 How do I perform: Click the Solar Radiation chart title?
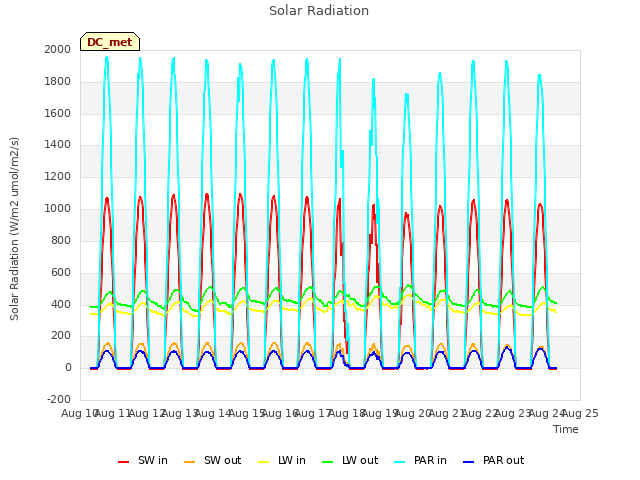[x=319, y=11]
